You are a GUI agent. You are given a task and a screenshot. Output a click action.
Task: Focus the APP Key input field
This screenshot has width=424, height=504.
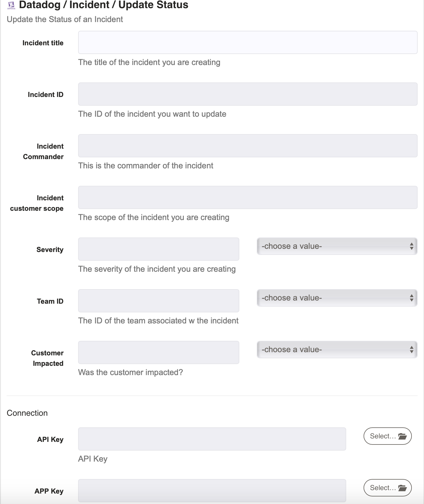point(212,491)
